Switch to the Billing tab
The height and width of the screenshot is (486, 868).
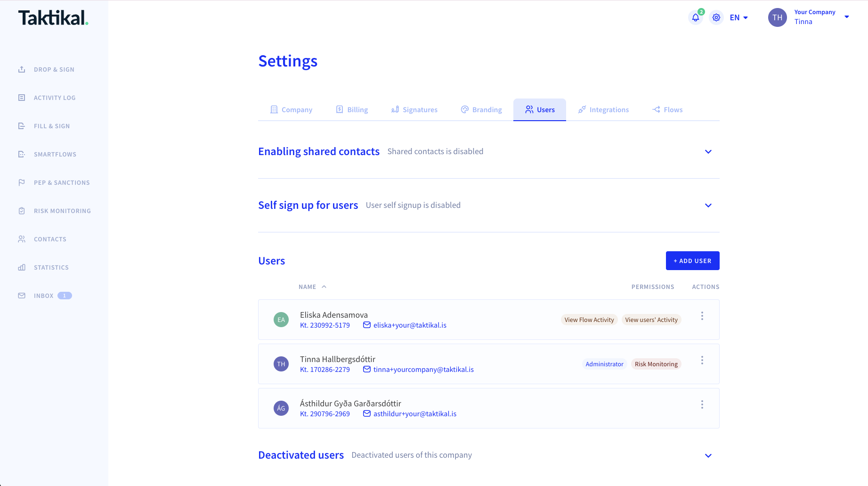click(x=352, y=109)
